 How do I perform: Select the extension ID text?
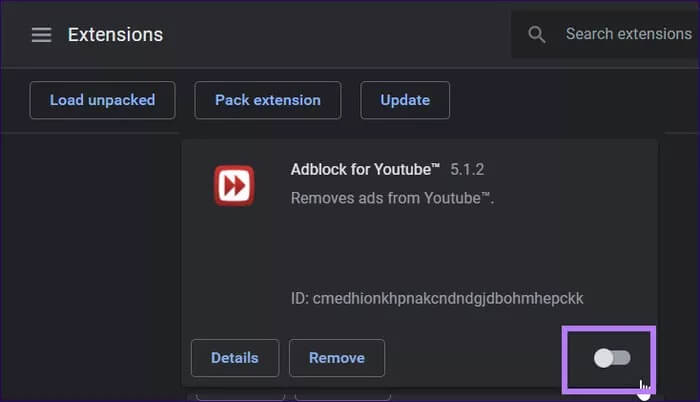(437, 298)
